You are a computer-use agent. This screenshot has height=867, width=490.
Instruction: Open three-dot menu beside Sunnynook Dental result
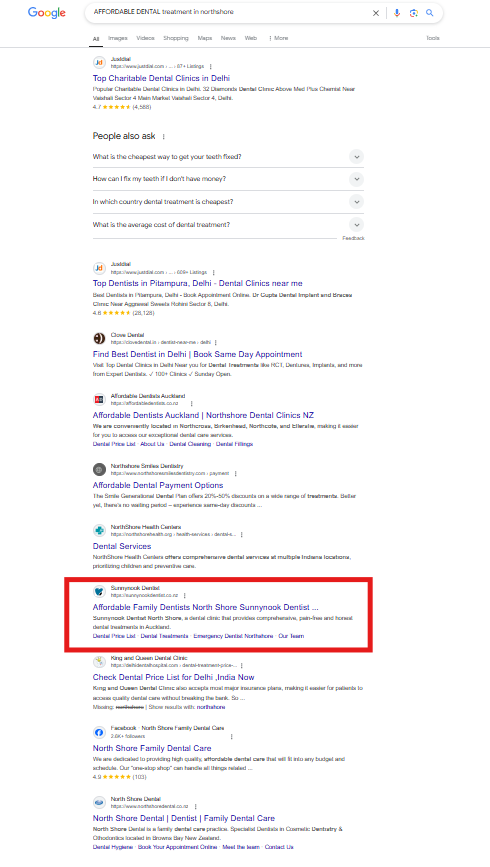(185, 596)
